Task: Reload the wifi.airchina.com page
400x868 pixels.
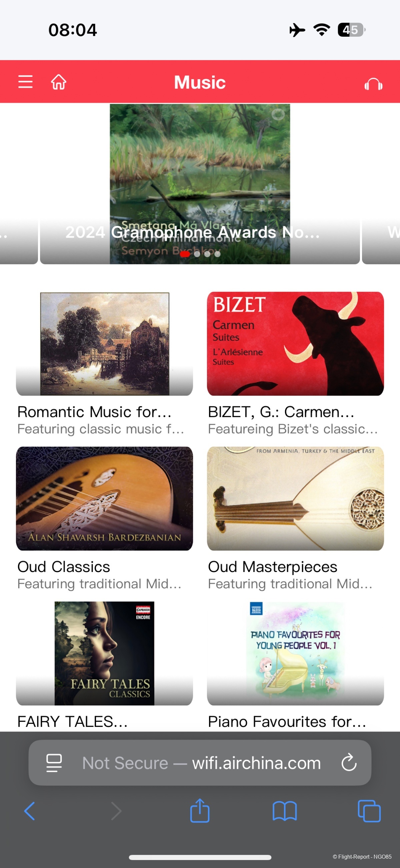Action: point(349,763)
